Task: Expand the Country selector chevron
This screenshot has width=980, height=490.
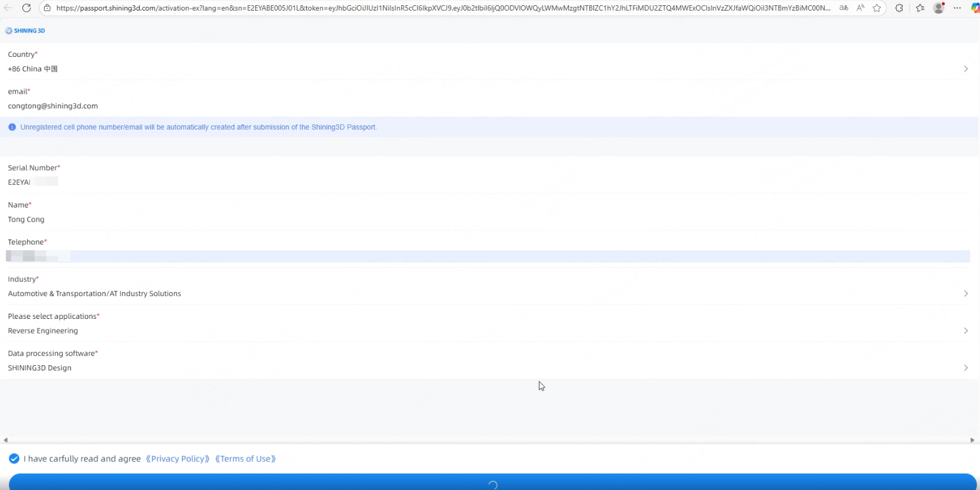Action: coord(966,69)
